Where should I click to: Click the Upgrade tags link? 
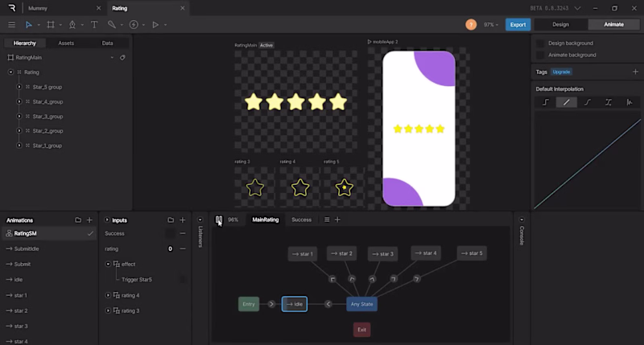(561, 72)
